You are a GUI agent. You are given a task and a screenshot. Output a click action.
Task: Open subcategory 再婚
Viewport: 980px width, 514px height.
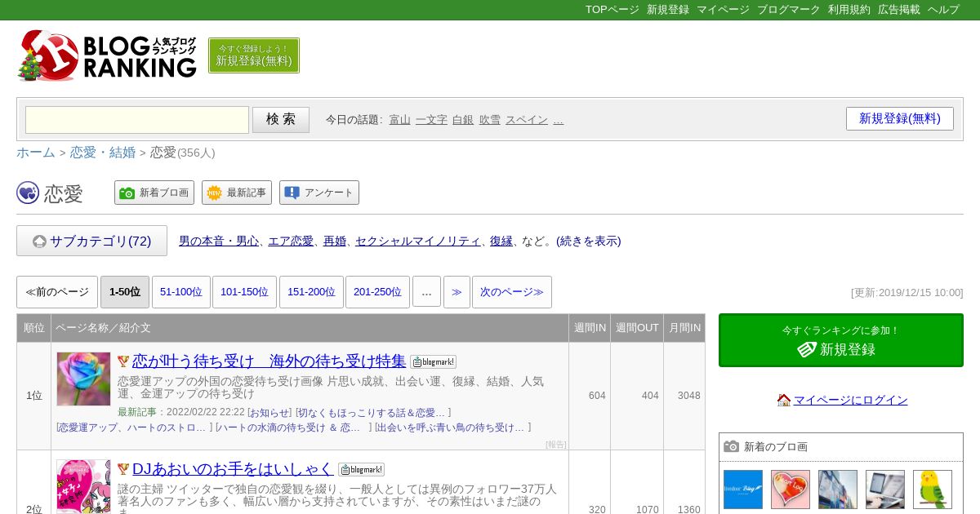(x=335, y=241)
